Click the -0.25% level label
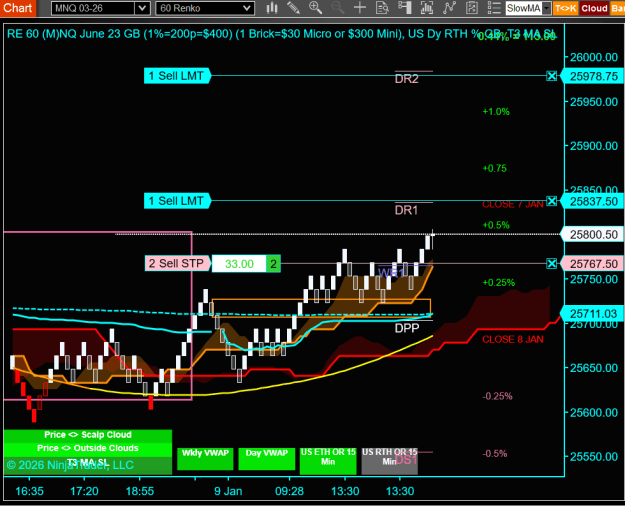The width and height of the screenshot is (625, 506). tap(497, 396)
